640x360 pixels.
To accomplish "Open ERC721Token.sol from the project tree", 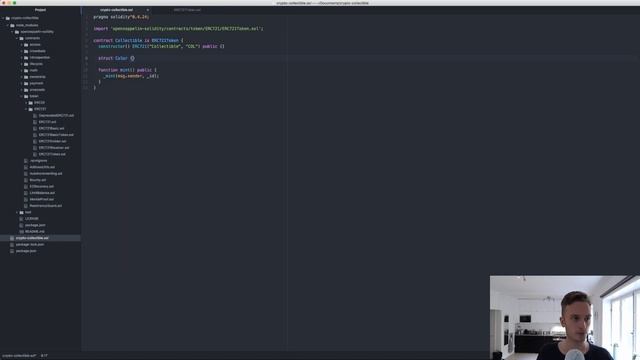I will coord(52,154).
